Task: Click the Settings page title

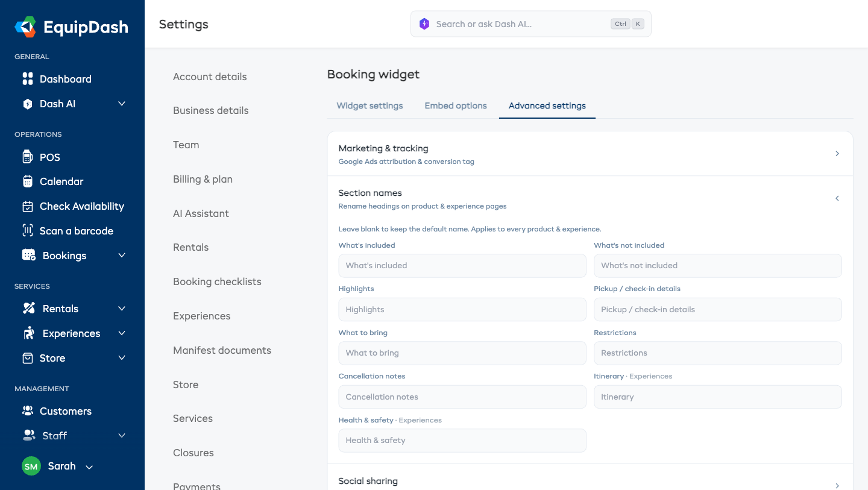Action: point(184,24)
